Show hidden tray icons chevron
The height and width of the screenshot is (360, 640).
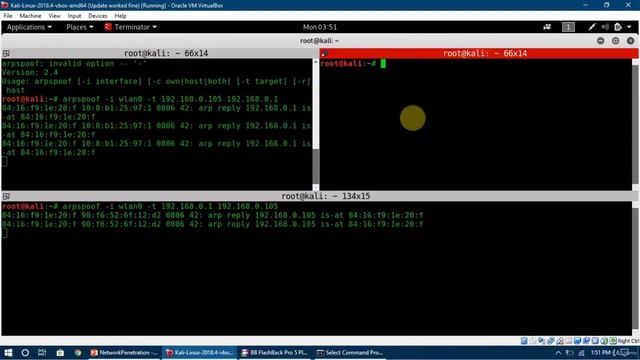click(558, 353)
